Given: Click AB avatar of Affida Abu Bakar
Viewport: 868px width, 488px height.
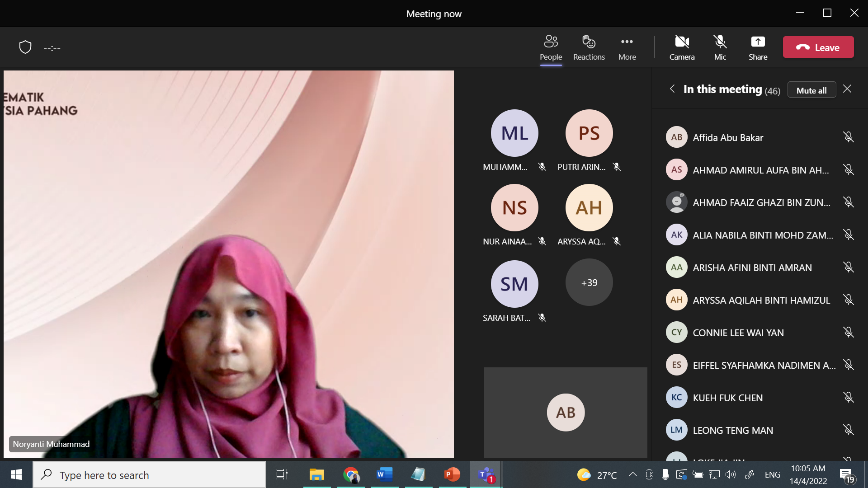Looking at the screenshot, I should 676,137.
